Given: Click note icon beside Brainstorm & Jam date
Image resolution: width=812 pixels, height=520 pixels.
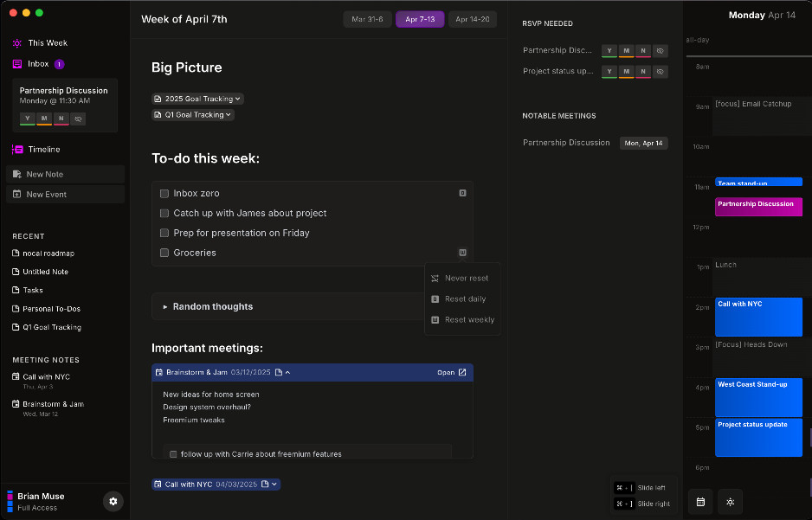Looking at the screenshot, I should (279, 373).
